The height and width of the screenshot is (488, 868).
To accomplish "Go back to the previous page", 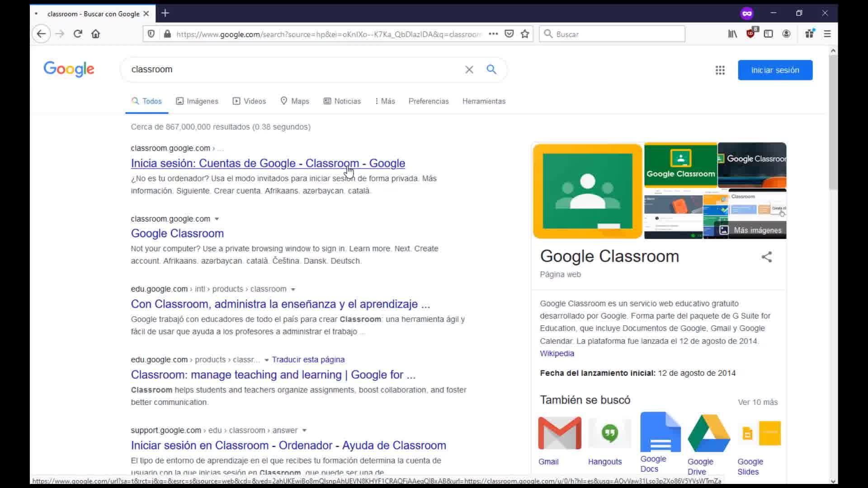I will coord(41,34).
